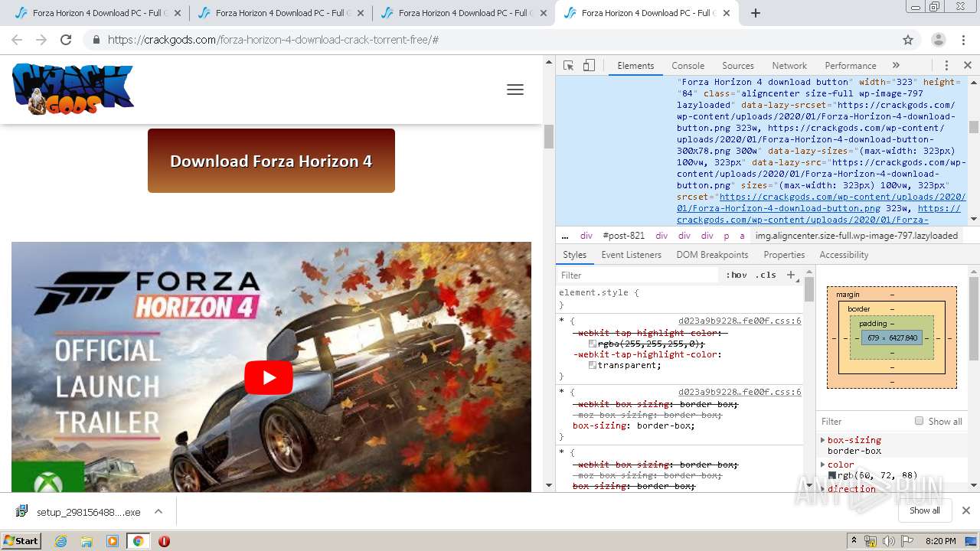
Task: Switch to the first Forza Horizon 4 tab
Action: (97, 13)
